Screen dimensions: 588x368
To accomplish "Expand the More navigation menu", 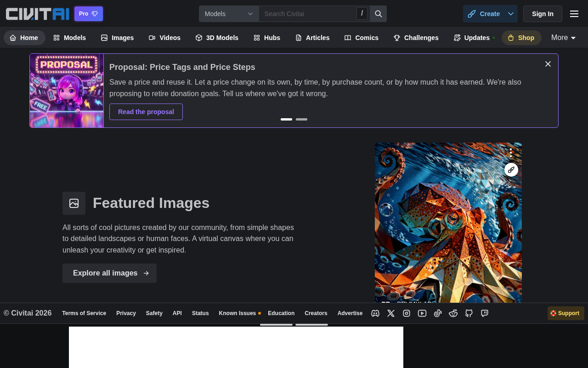I will (564, 38).
